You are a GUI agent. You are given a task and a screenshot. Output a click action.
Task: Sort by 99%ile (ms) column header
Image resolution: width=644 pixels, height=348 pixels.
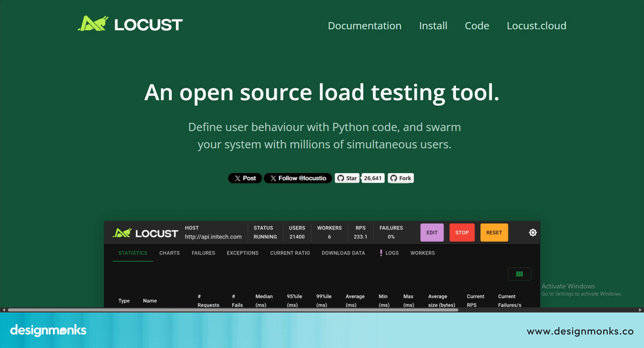point(324,301)
